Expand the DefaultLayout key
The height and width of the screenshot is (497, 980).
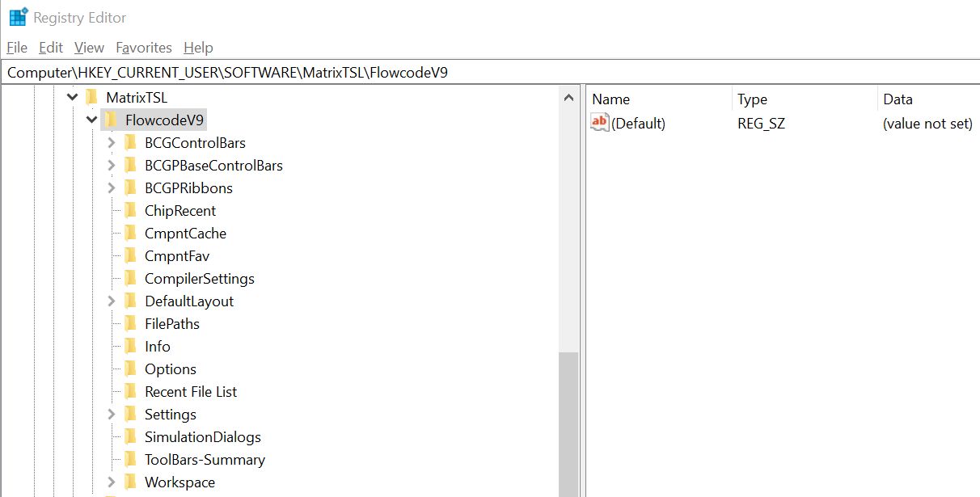point(112,301)
